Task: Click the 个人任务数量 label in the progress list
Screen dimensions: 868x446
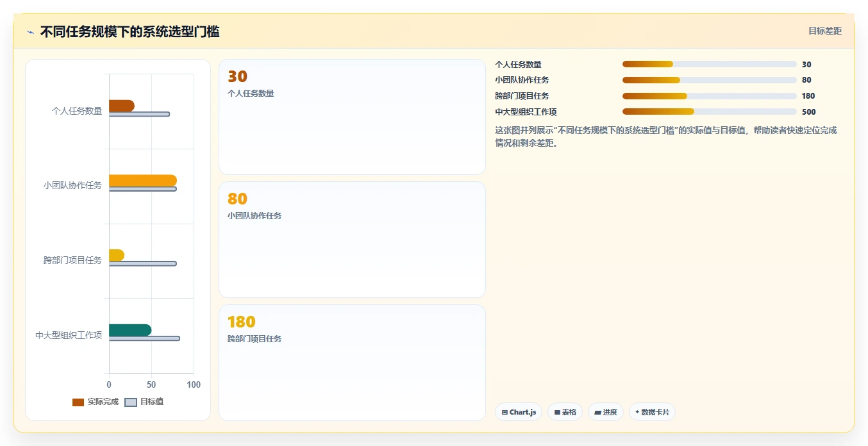Action: click(518, 64)
